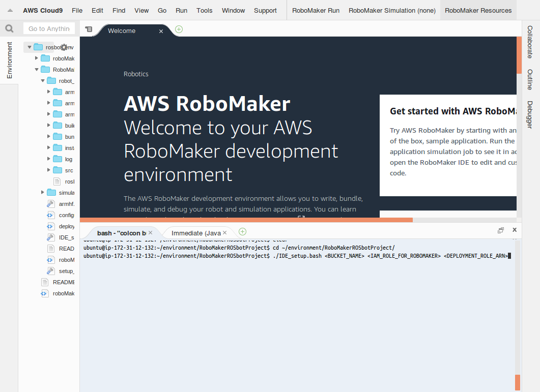Expand the roboMak folder

[36, 58]
